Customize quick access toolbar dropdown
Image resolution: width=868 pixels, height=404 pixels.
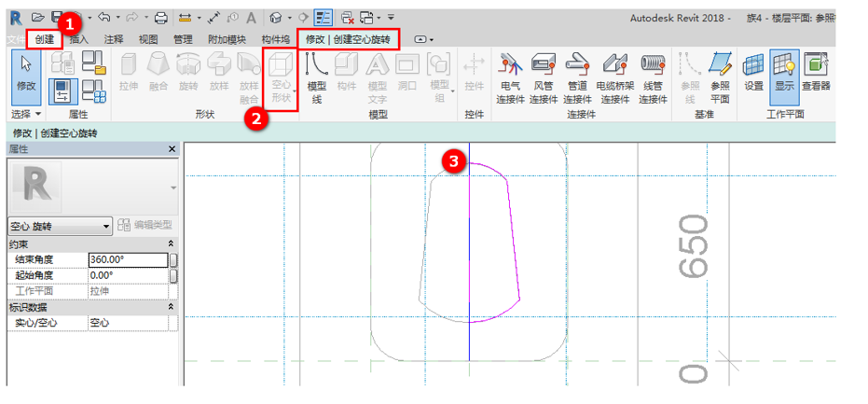pyautogui.click(x=392, y=18)
